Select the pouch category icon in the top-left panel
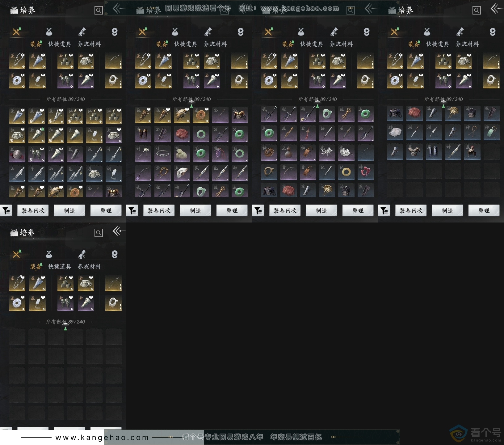Viewport: 504px width, 445px height. (49, 32)
